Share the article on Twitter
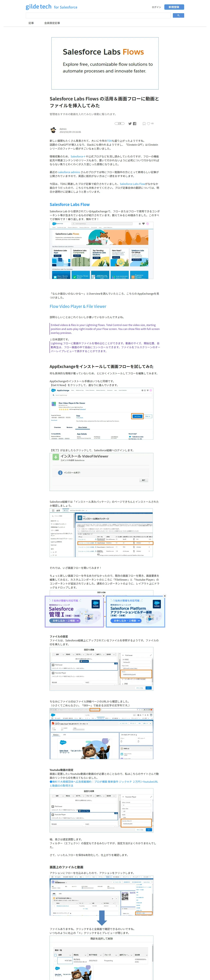 (x=130, y=124)
